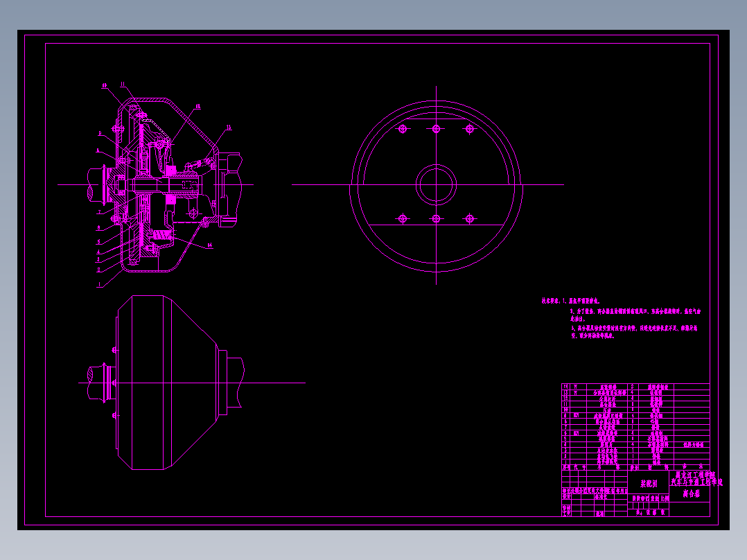Select the 离合器 drawing name text
The image size is (747, 560).
[x=692, y=494]
